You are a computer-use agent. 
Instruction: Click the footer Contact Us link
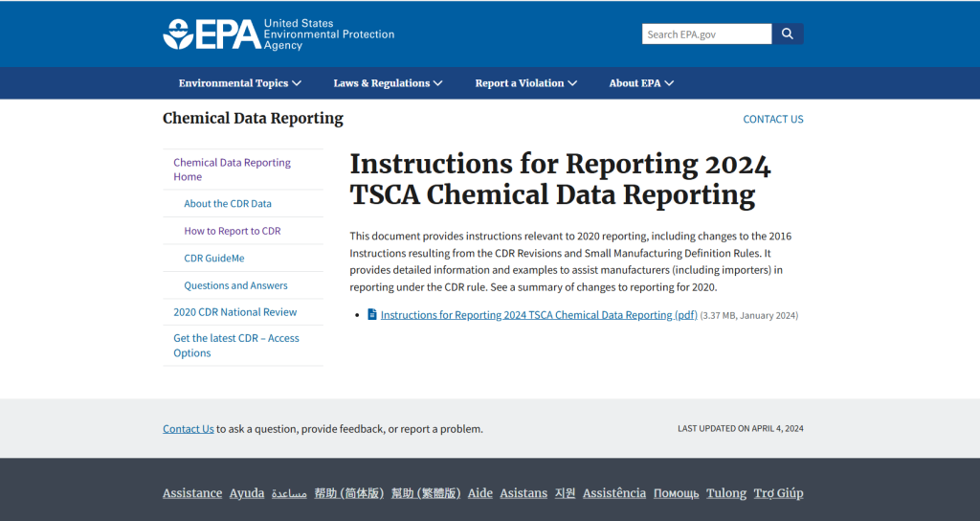(x=189, y=429)
